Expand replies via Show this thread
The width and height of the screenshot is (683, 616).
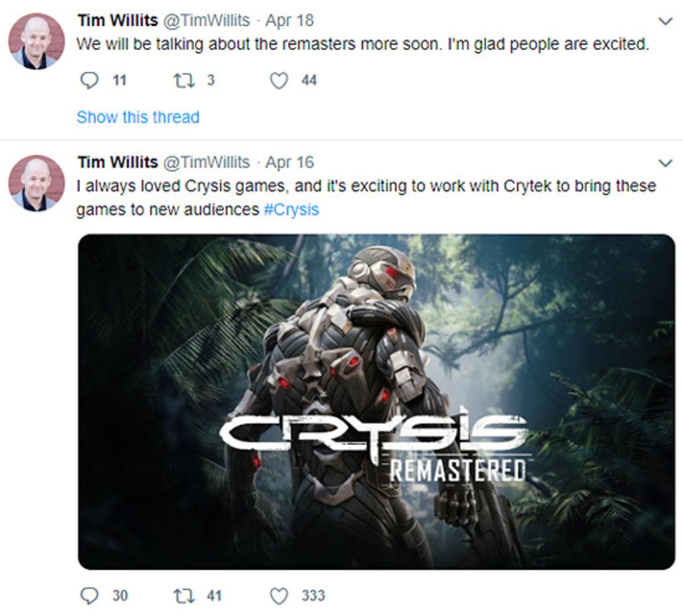pyautogui.click(x=138, y=117)
